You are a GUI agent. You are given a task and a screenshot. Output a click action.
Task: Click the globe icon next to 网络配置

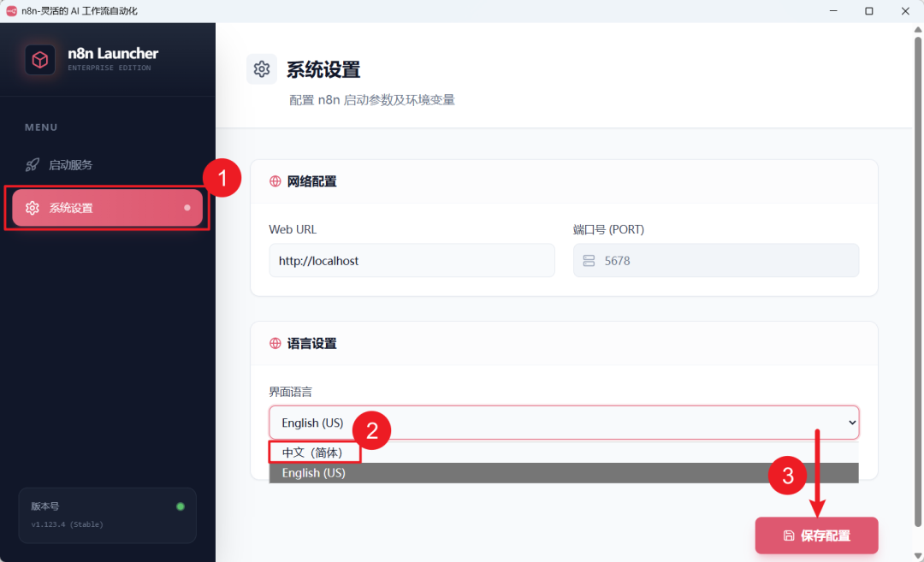pos(275,181)
